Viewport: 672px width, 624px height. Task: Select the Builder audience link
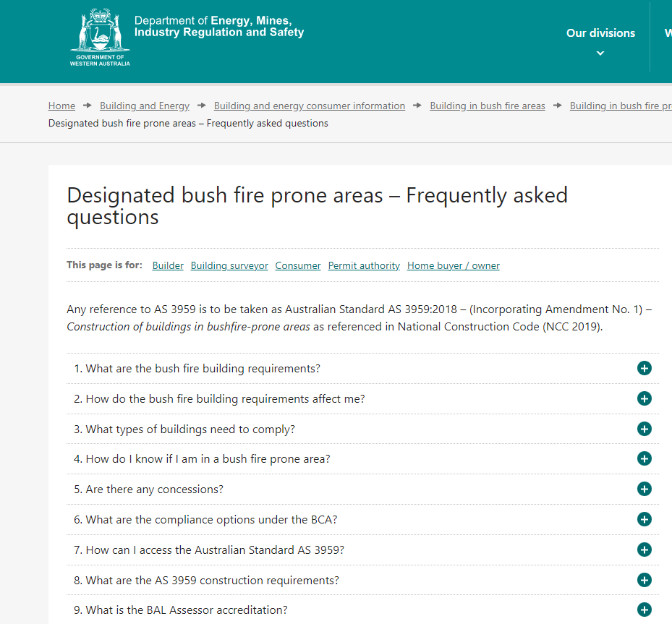tap(168, 265)
